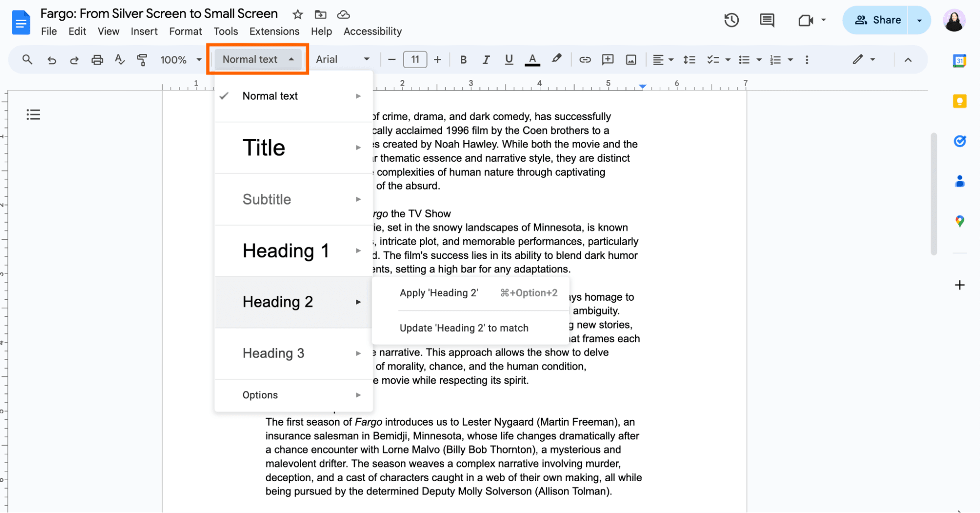Select the Title style
The image size is (980, 513).
tap(294, 148)
